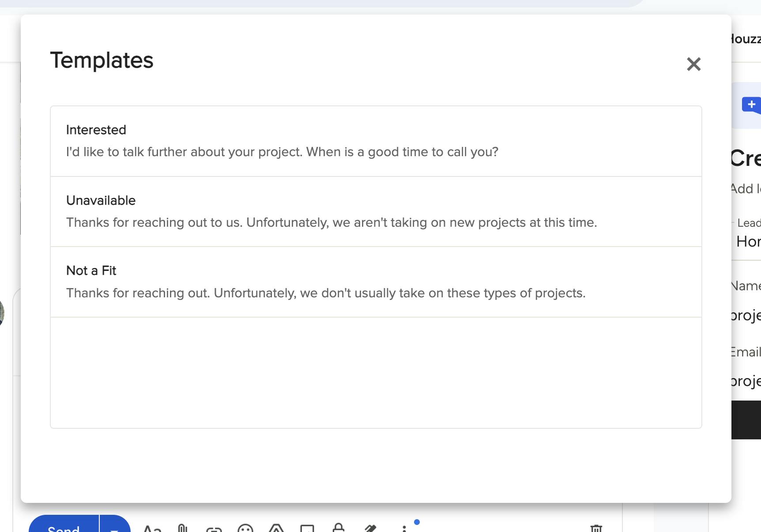Click the insert signature pen icon

(x=370, y=528)
